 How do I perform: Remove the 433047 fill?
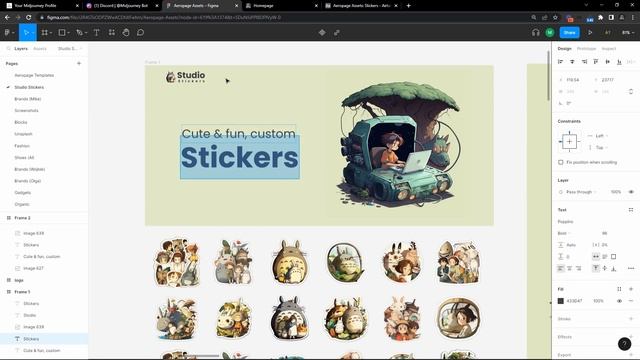point(631,301)
